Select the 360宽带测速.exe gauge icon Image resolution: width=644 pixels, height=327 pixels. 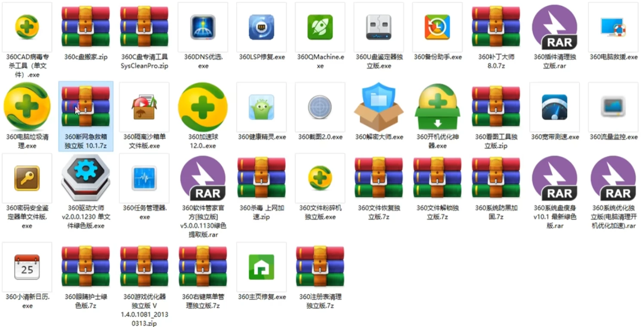[555, 107]
